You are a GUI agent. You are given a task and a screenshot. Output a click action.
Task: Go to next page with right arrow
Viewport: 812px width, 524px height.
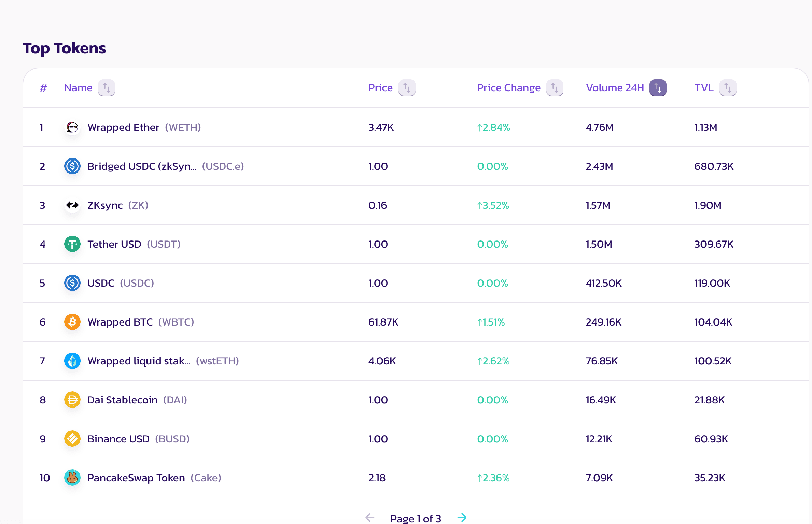click(462, 518)
